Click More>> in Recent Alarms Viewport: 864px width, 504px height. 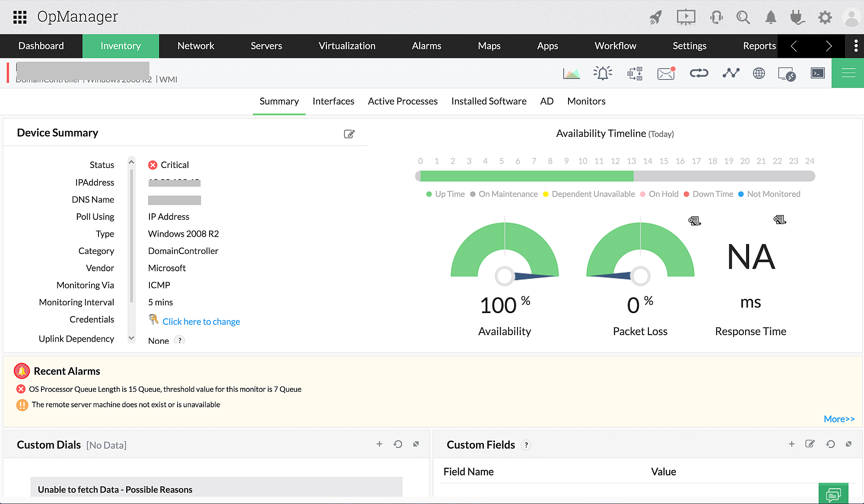[x=839, y=419]
